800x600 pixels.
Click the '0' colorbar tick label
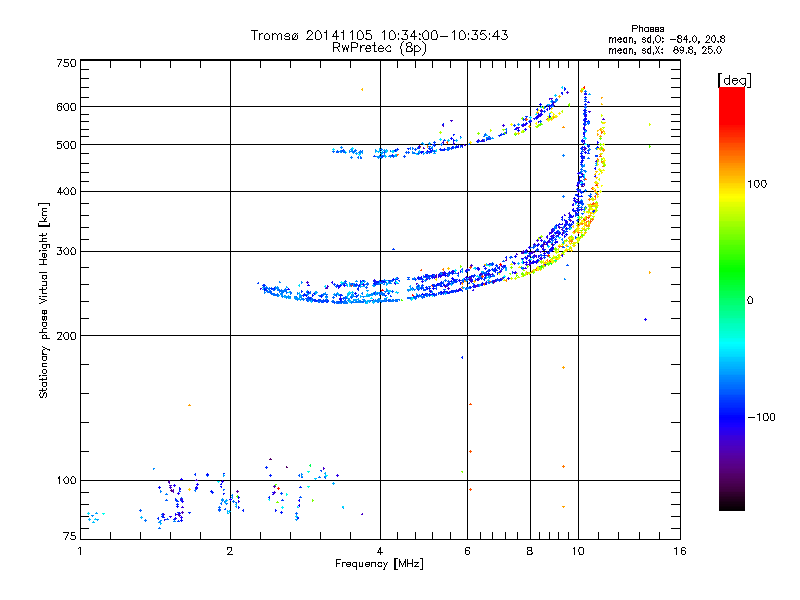[x=750, y=300]
